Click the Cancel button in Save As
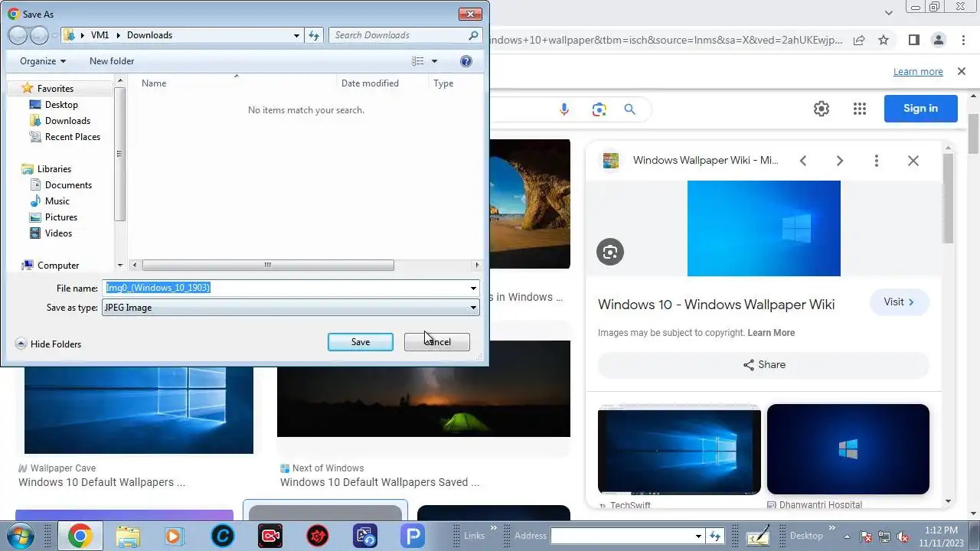This screenshot has height=551, width=980. 437,342
